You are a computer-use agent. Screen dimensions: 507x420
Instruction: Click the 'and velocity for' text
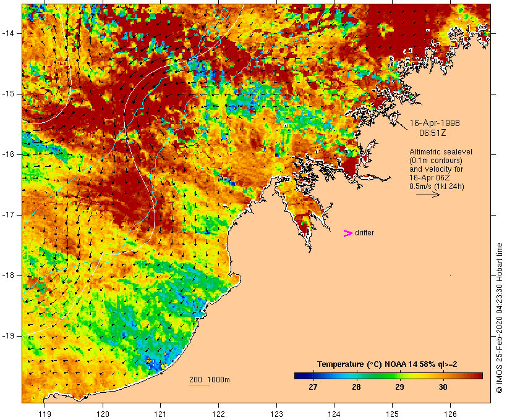pos(436,169)
